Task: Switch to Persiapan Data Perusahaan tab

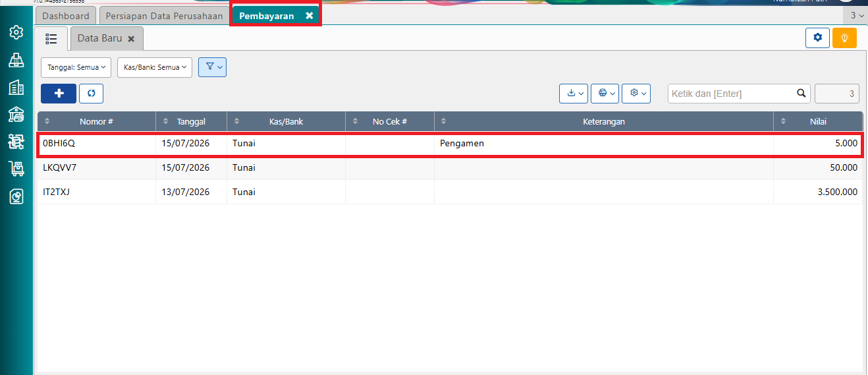Action: click(x=163, y=16)
